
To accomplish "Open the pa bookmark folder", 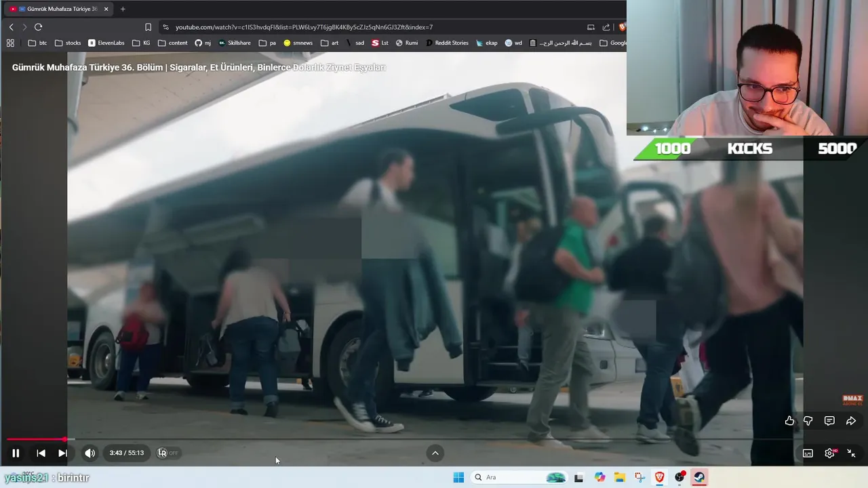I will click(268, 43).
